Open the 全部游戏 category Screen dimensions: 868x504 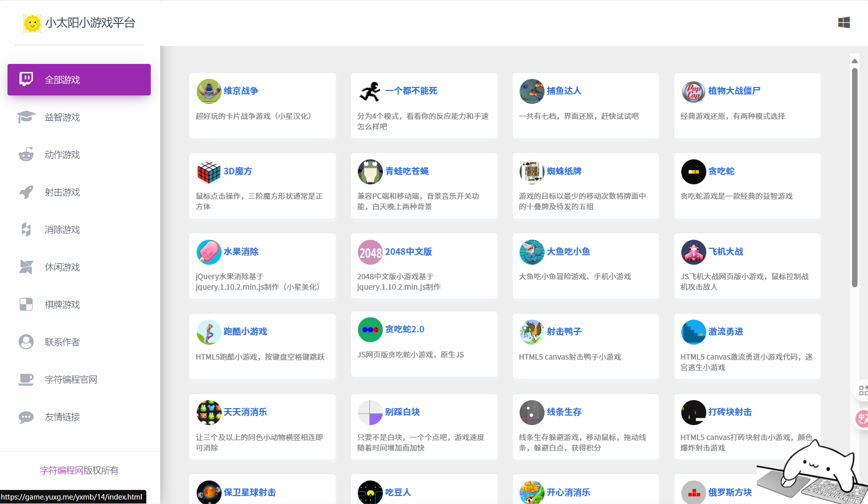(x=79, y=79)
